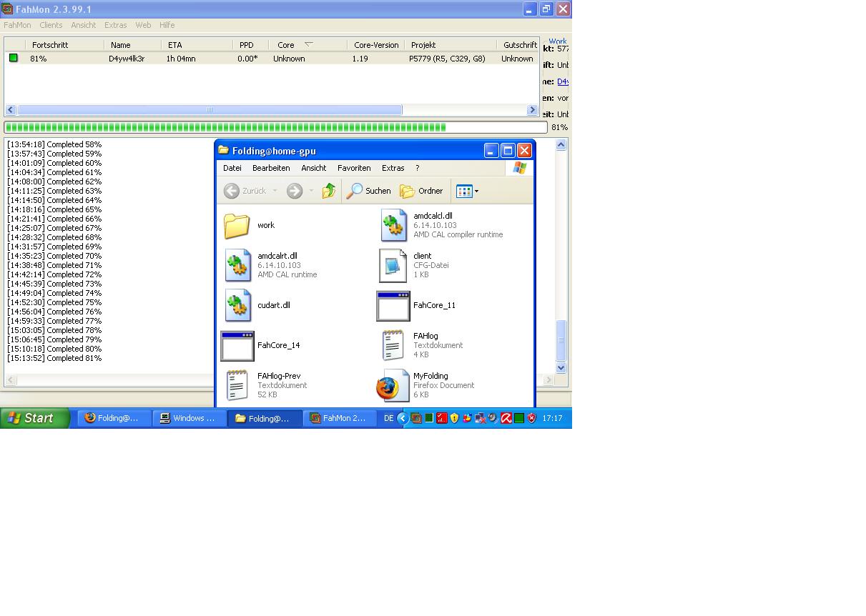Select client row named D4yw4lk3r
The width and height of the screenshot is (866, 616).
[127, 59]
